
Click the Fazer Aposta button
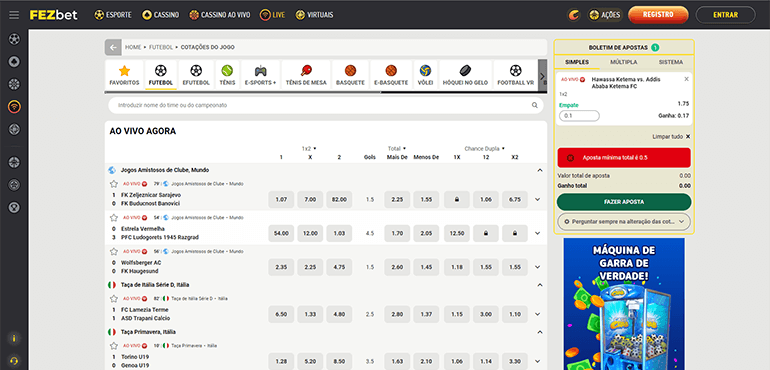pyautogui.click(x=624, y=202)
